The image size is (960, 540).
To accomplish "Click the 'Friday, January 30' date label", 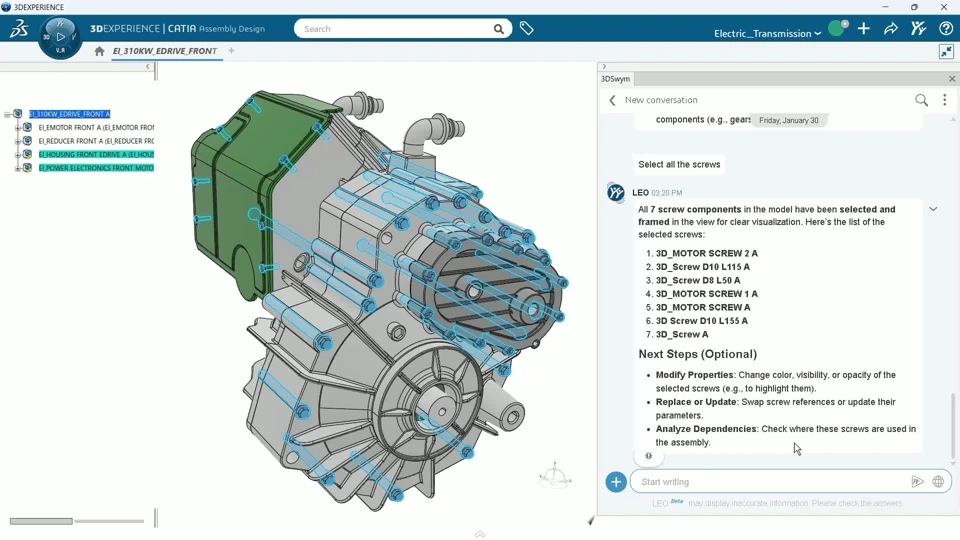I will pos(789,121).
